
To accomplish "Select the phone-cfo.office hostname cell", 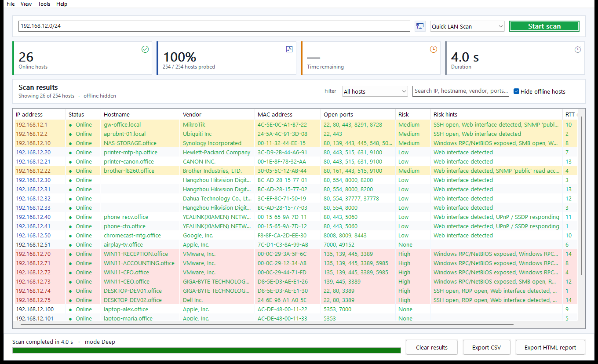I will (140, 226).
